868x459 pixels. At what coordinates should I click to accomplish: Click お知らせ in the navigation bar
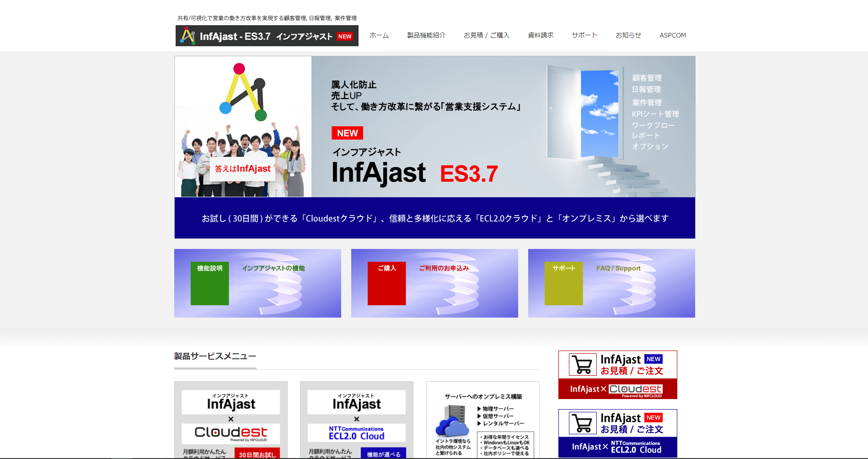click(628, 35)
